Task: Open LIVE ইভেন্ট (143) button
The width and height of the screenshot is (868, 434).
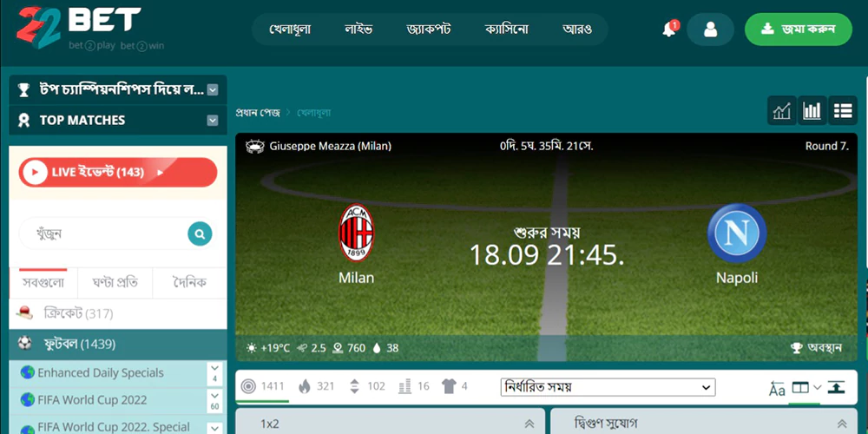Action: (118, 172)
